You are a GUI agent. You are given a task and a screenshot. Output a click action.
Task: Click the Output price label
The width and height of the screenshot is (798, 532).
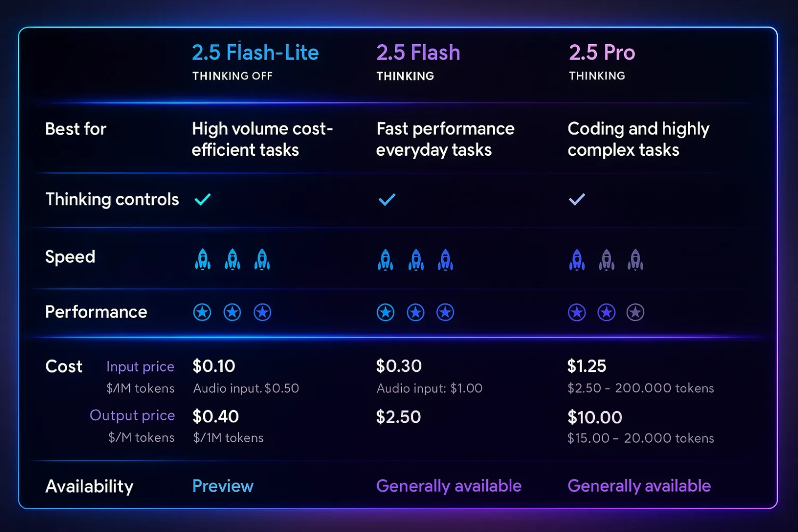tap(132, 415)
